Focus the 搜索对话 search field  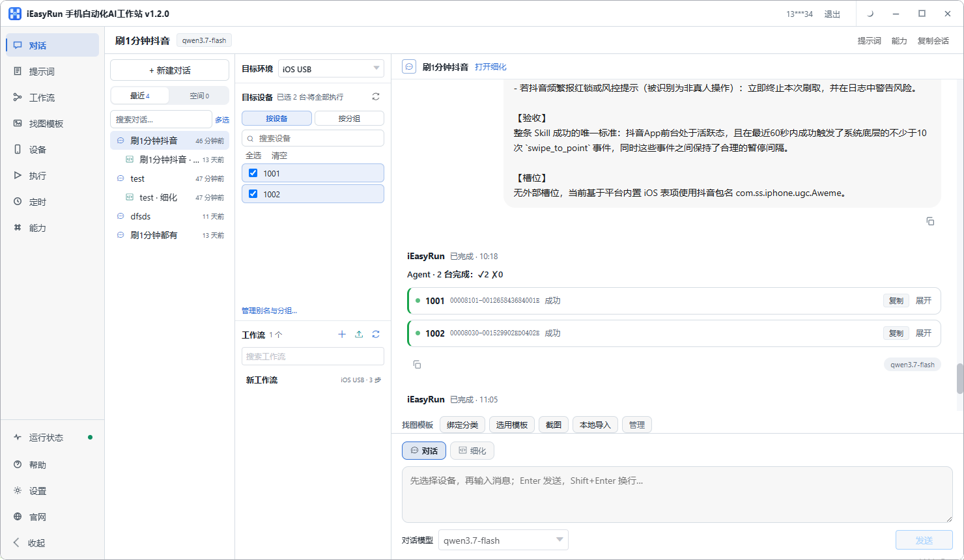[161, 119]
